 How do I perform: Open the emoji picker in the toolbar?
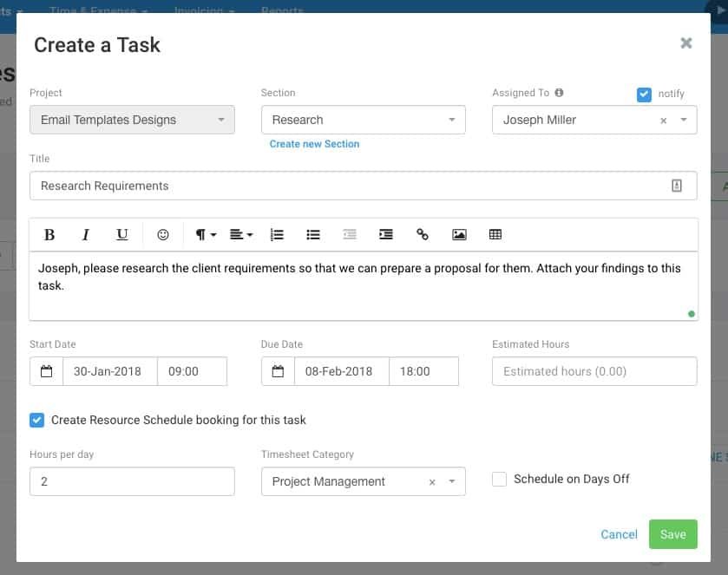(x=163, y=235)
